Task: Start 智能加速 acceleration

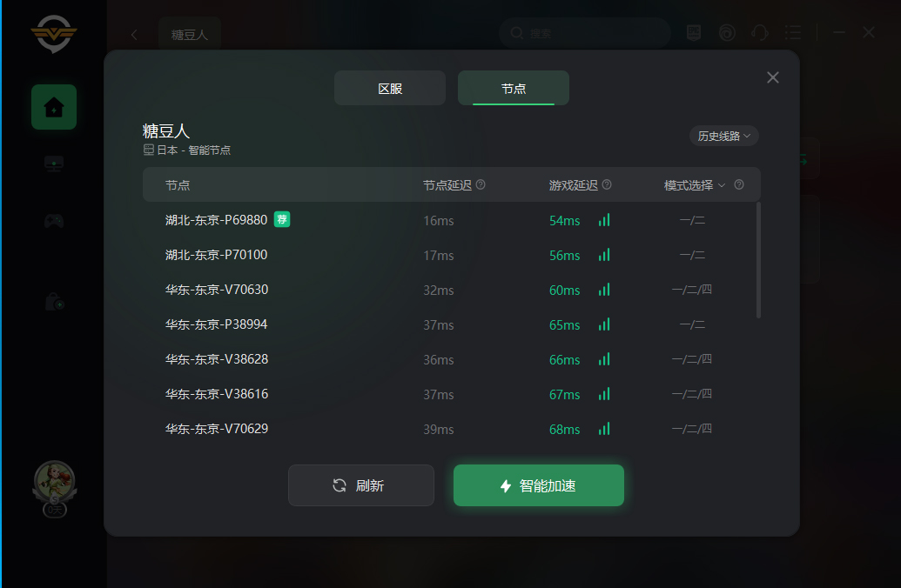Action: point(538,485)
